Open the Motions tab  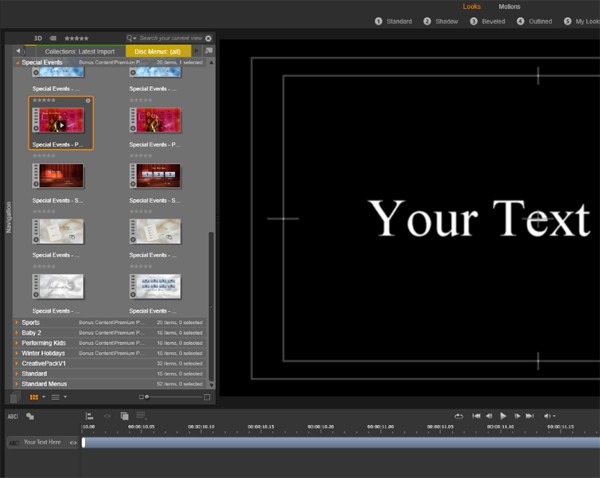point(509,7)
